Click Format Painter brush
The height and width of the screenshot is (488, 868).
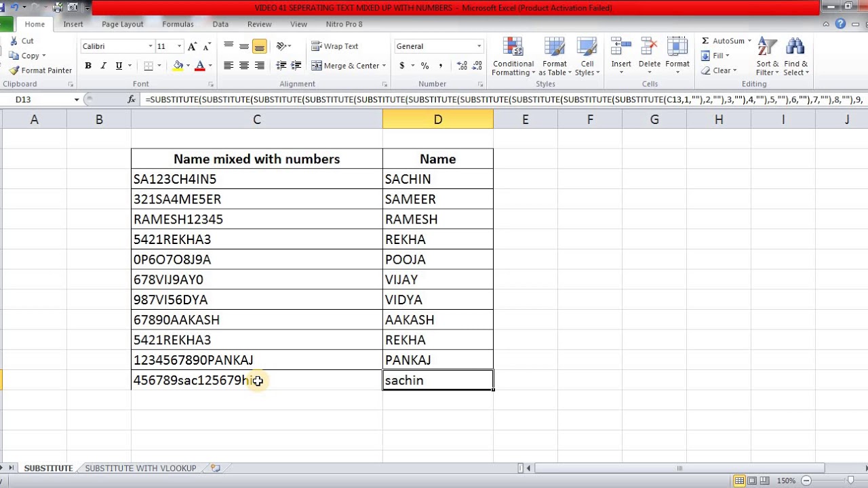point(14,70)
